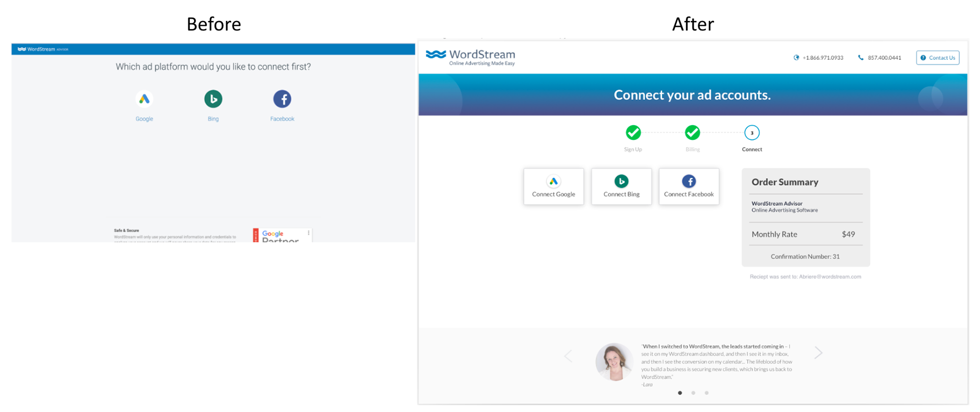This screenshot has height=412, width=980.
Task: Click the Order Summary heading
Action: click(785, 182)
